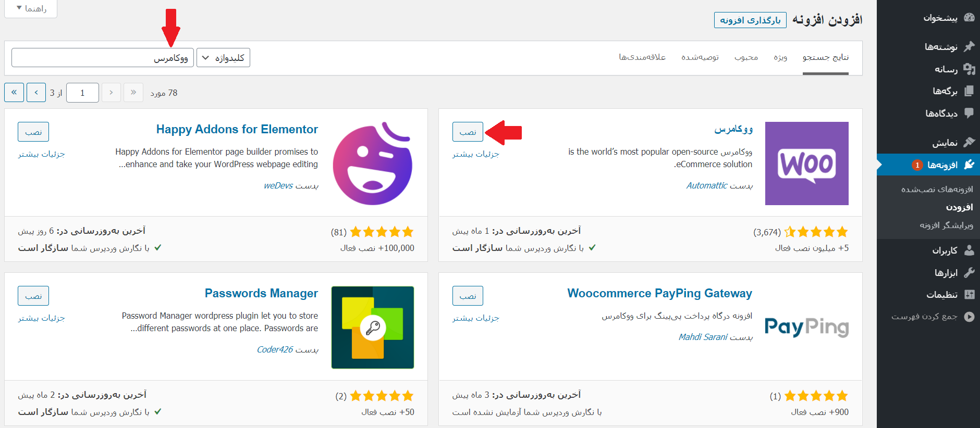Click the جمع کردن فهرست collapse icon

969,316
